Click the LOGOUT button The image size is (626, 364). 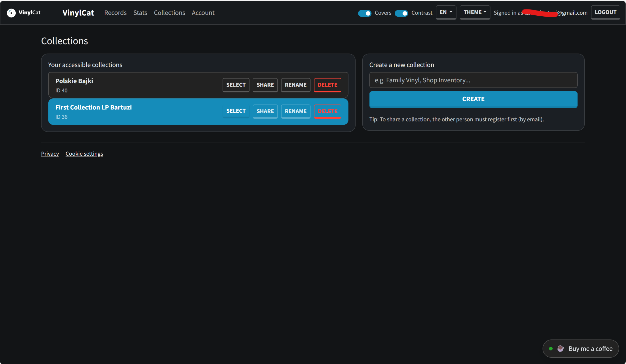coord(605,12)
